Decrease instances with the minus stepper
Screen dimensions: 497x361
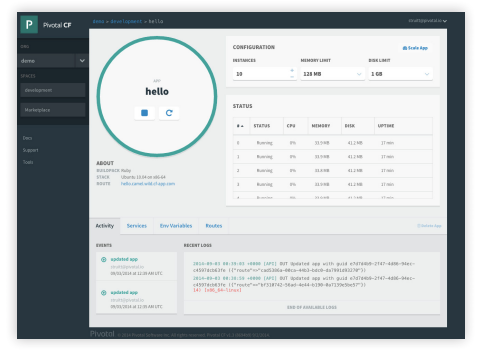click(292, 77)
